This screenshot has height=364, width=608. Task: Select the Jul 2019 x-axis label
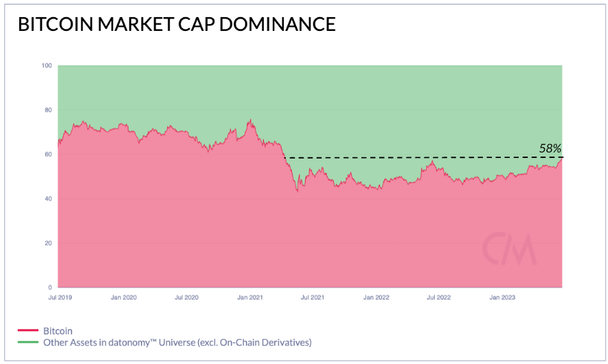coord(61,297)
